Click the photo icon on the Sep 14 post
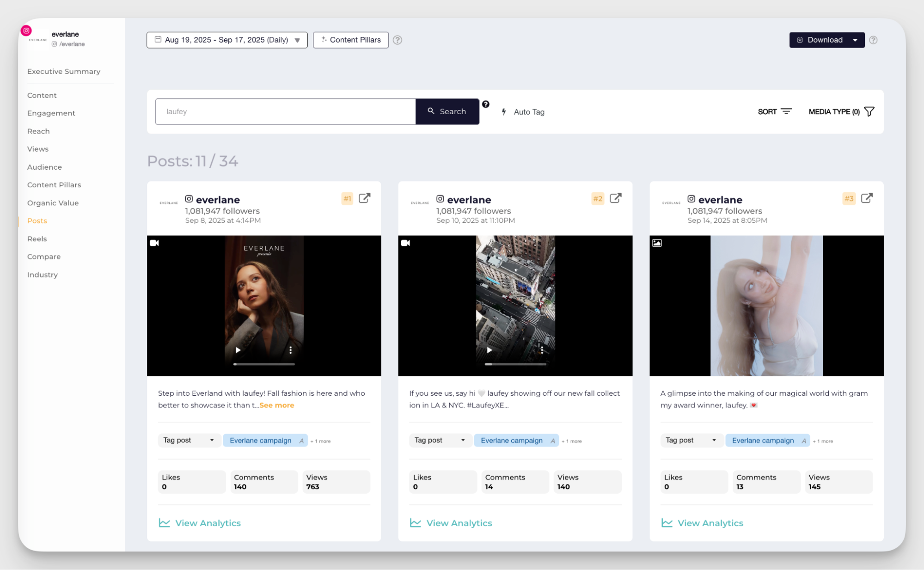The width and height of the screenshot is (924, 570). pos(657,242)
